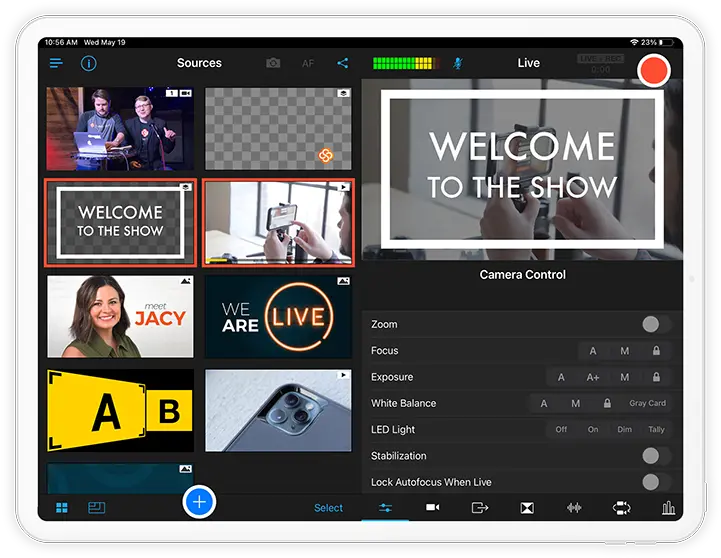Open the output destination tab

coord(480,508)
